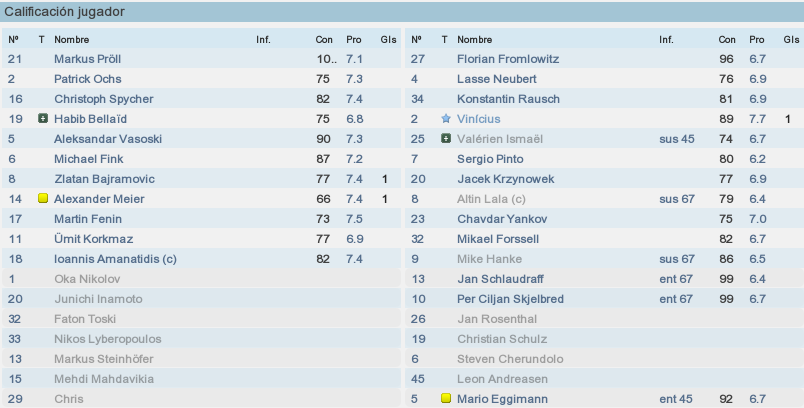Select substitute Oka Nikolov
Image resolution: width=804 pixels, height=408 pixels.
tap(202, 279)
